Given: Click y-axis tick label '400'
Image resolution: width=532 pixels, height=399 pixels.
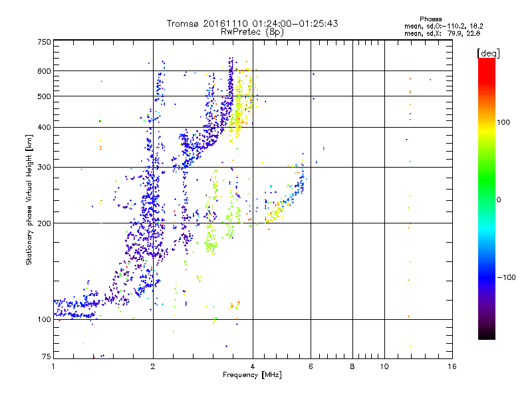Looking at the screenshot, I should (44, 127).
